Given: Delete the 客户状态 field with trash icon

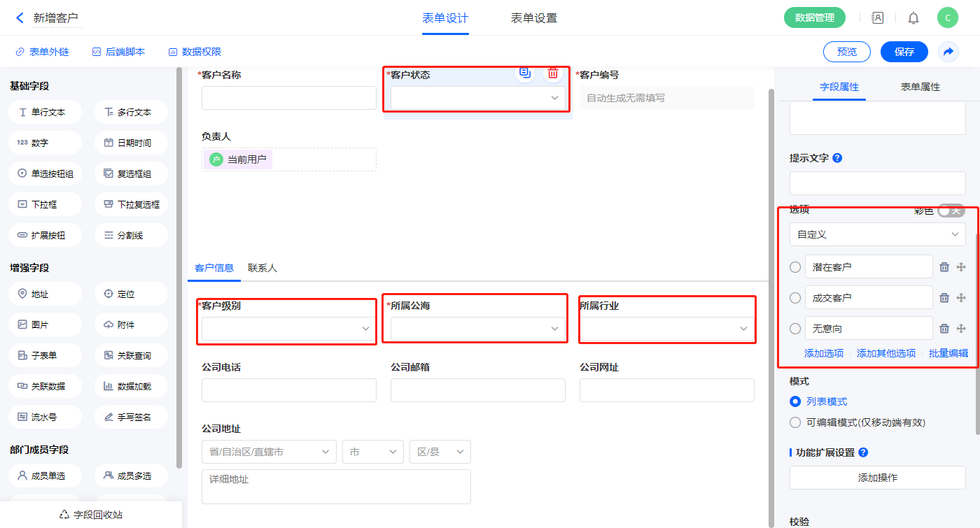Looking at the screenshot, I should (x=553, y=73).
